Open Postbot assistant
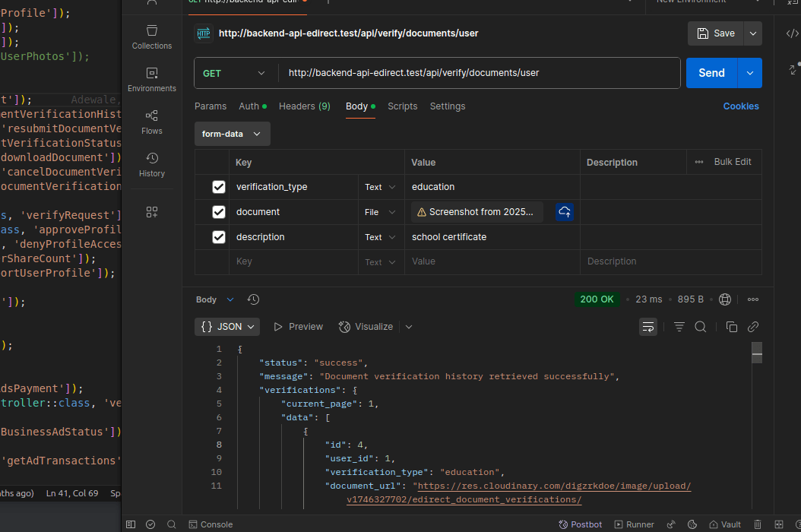The width and height of the screenshot is (801, 532). click(x=581, y=524)
